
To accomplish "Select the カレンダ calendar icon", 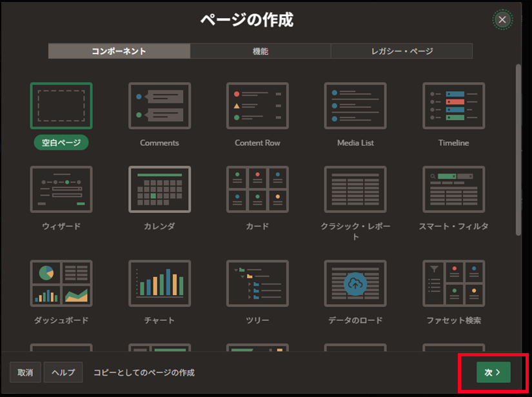I will pyautogui.click(x=159, y=190).
